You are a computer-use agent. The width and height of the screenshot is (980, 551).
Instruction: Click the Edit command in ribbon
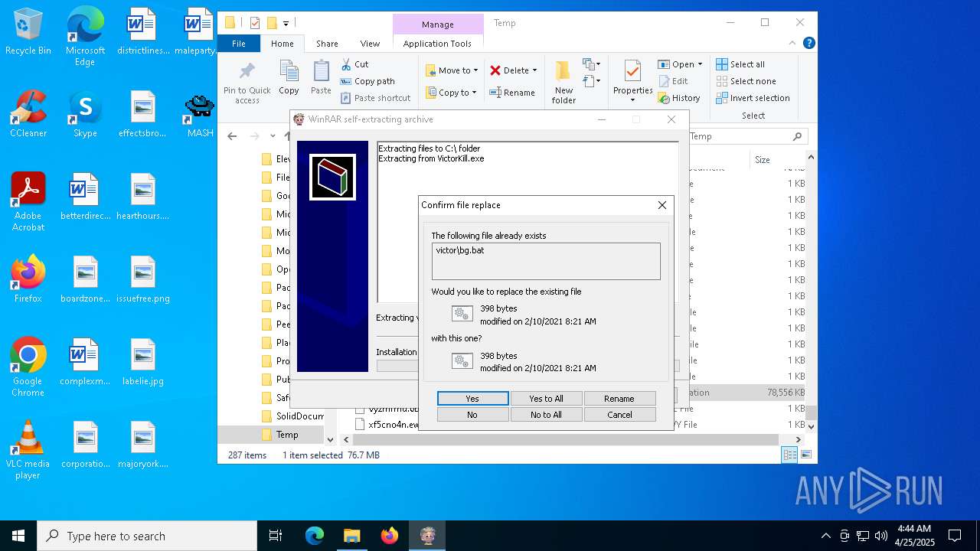(672, 81)
